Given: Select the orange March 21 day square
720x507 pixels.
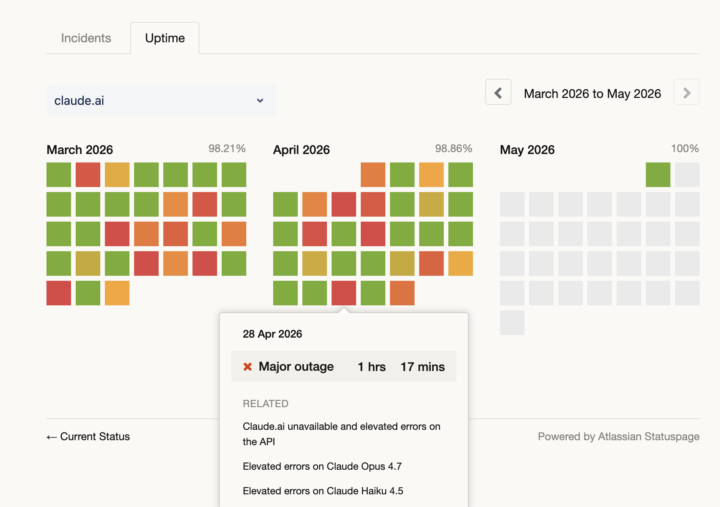Looking at the screenshot, I should 234,234.
